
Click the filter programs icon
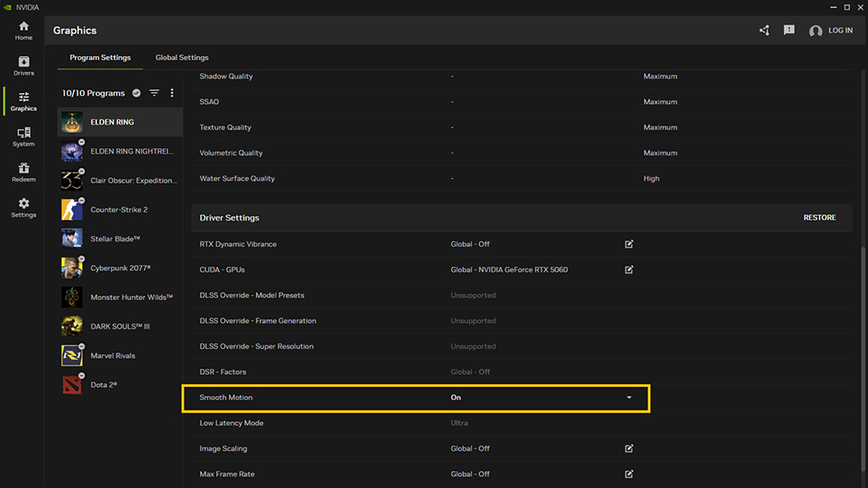155,93
